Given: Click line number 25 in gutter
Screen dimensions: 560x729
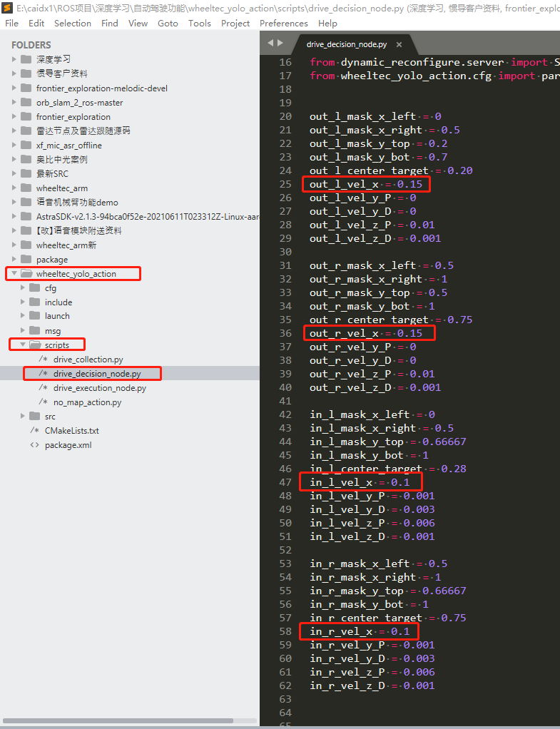Looking at the screenshot, I should coord(285,184).
